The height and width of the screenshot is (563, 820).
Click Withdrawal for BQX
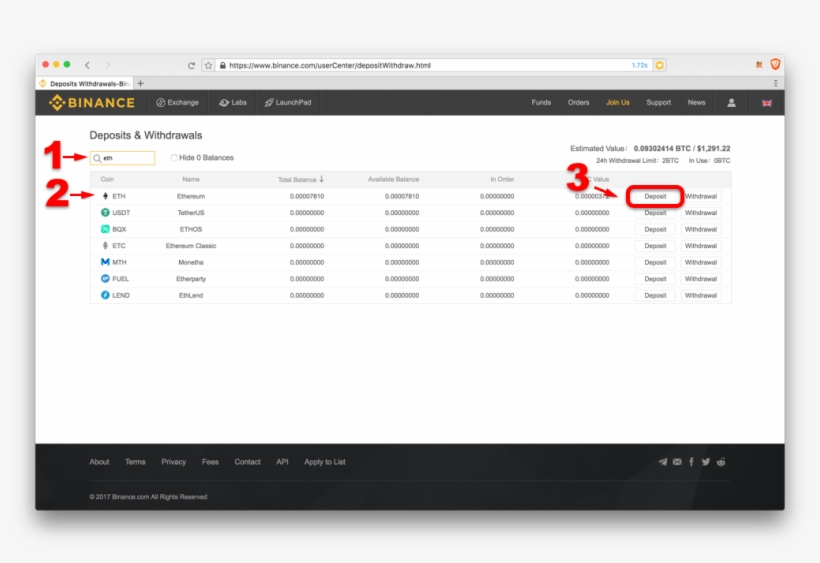tap(700, 229)
